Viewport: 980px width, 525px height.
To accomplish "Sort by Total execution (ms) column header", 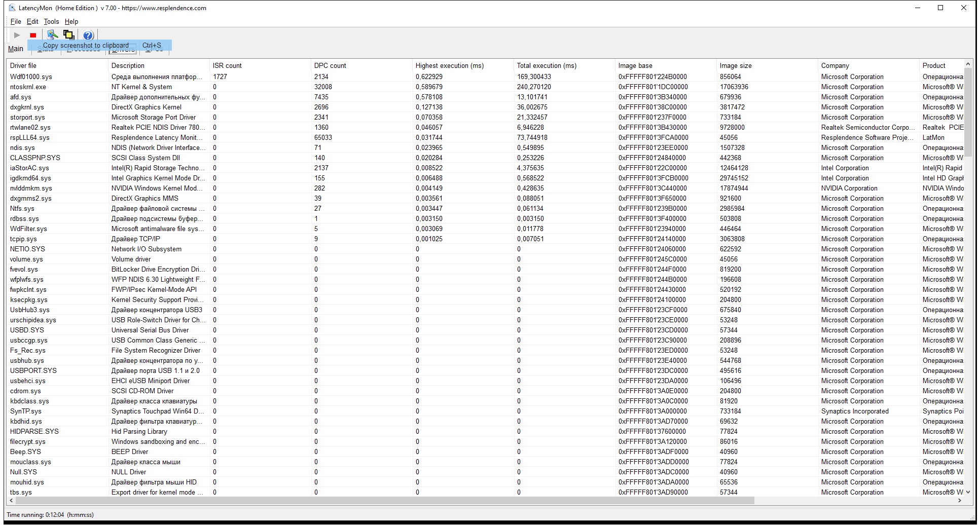I will (564, 65).
